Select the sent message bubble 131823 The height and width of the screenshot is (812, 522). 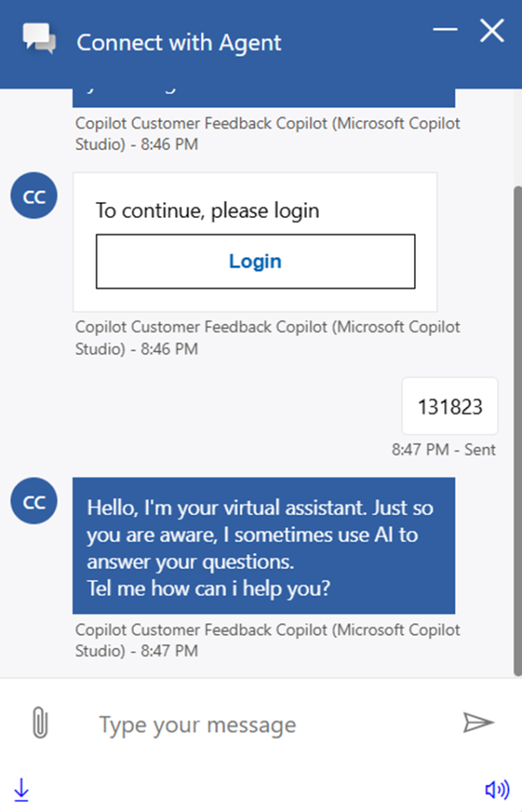pos(450,406)
